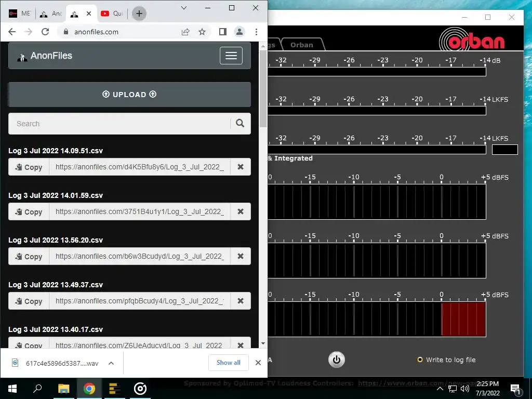This screenshot has width=532, height=399.
Task: Open the Orban meter taskbar icon
Action: (x=140, y=389)
